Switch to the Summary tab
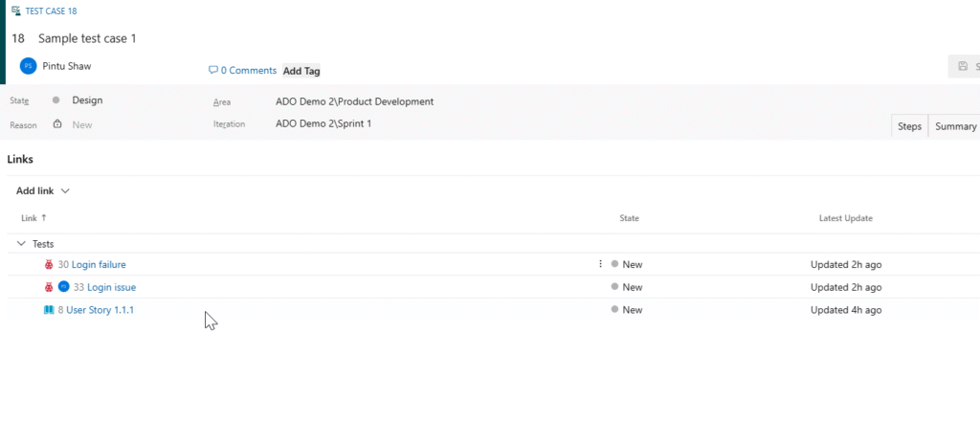Viewport: 980px width, 421px height. 955,126
